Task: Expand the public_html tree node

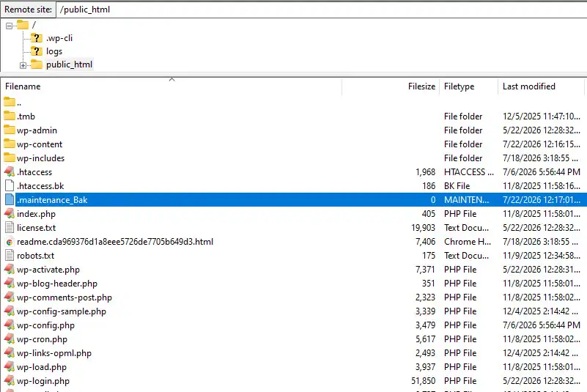Action: [23, 65]
